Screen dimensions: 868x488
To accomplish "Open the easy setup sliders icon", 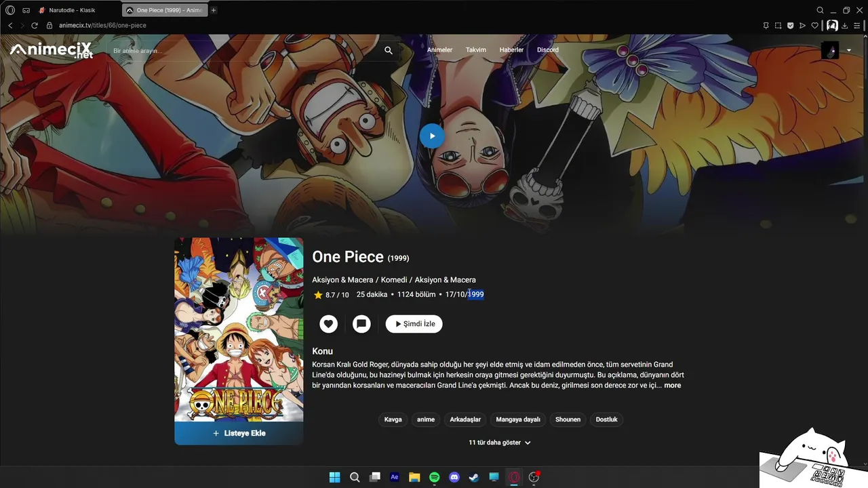I will tap(857, 25).
